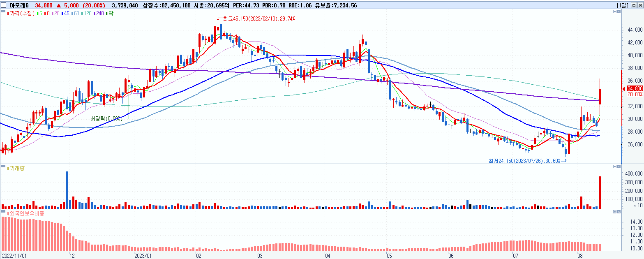
Task: Minimize the price chart pane
Action: click(x=615, y=12)
